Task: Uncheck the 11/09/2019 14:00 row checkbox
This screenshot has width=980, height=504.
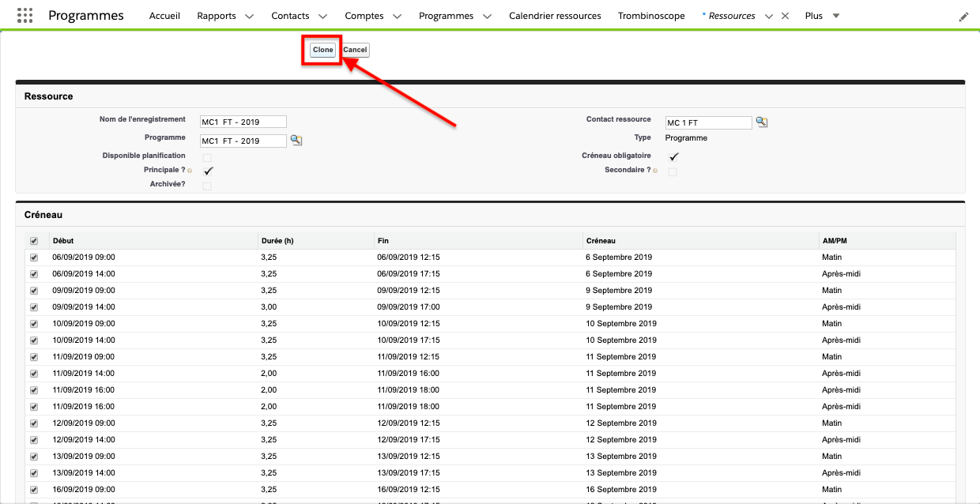Action: pos(33,374)
